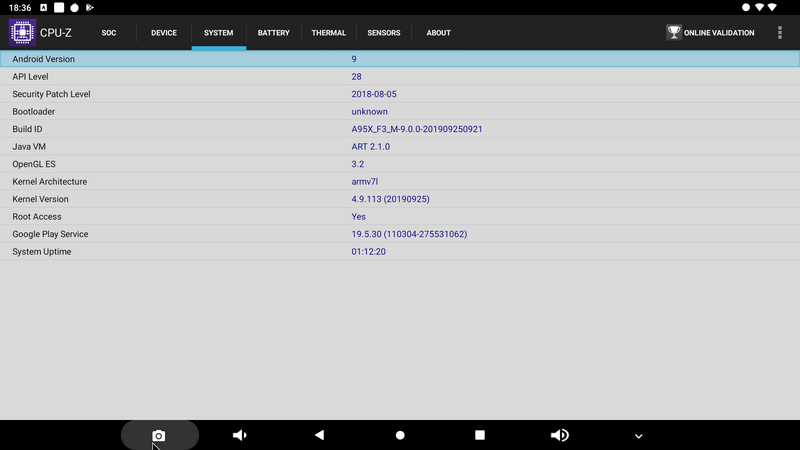
Task: Click the Kernel Architecture label
Action: [49, 182]
